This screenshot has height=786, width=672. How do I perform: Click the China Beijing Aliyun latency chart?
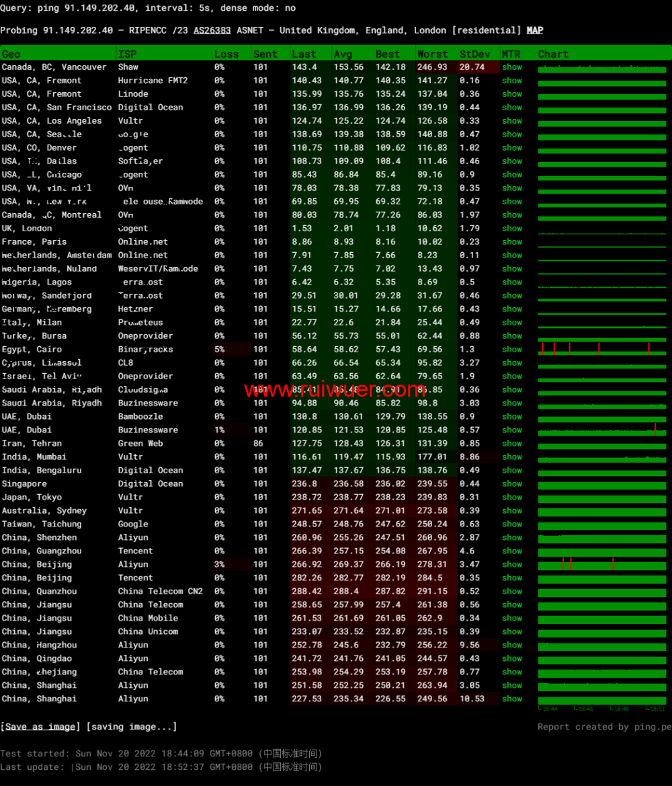point(602,564)
